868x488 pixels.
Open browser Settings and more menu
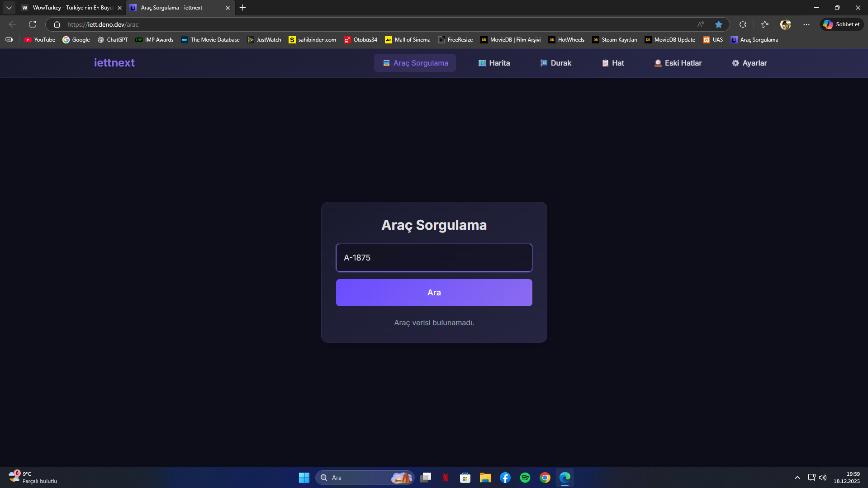(806, 24)
